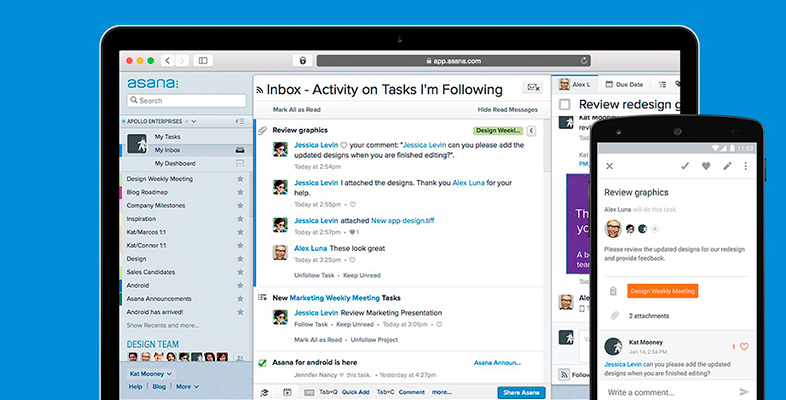The width and height of the screenshot is (786, 400).
Task: Click the more... link in bottom toolbar
Action: 442,392
